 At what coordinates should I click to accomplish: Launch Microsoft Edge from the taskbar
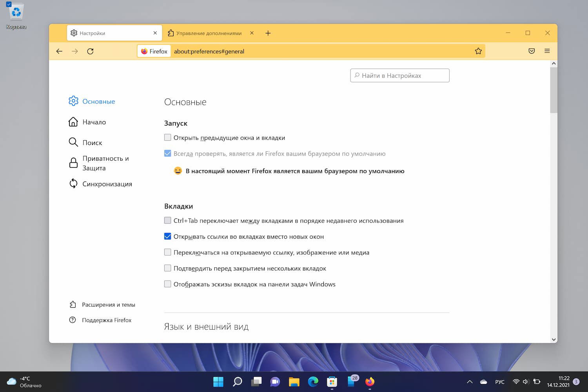tap(313, 381)
